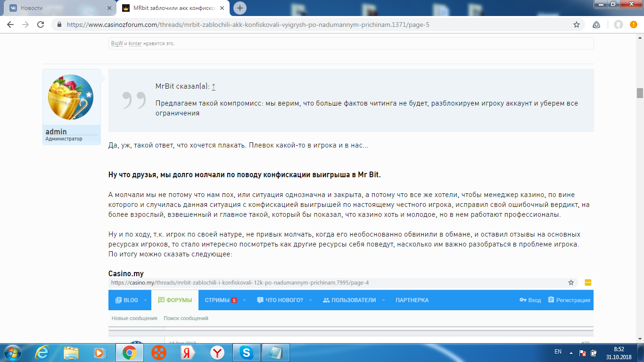Click ПАРТНЕРКА in embedded menu
Image resolution: width=644 pixels, height=362 pixels.
tap(412, 300)
